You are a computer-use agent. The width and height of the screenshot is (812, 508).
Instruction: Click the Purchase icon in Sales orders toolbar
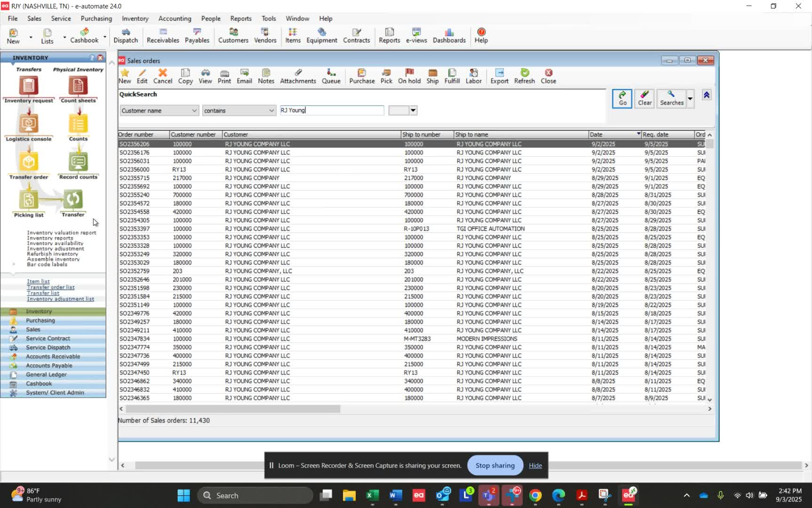362,76
